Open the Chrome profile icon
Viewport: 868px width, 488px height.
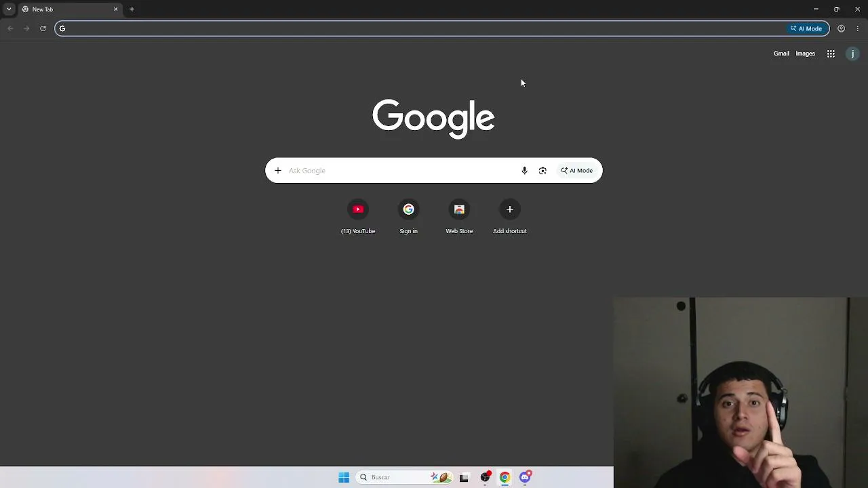tap(841, 28)
